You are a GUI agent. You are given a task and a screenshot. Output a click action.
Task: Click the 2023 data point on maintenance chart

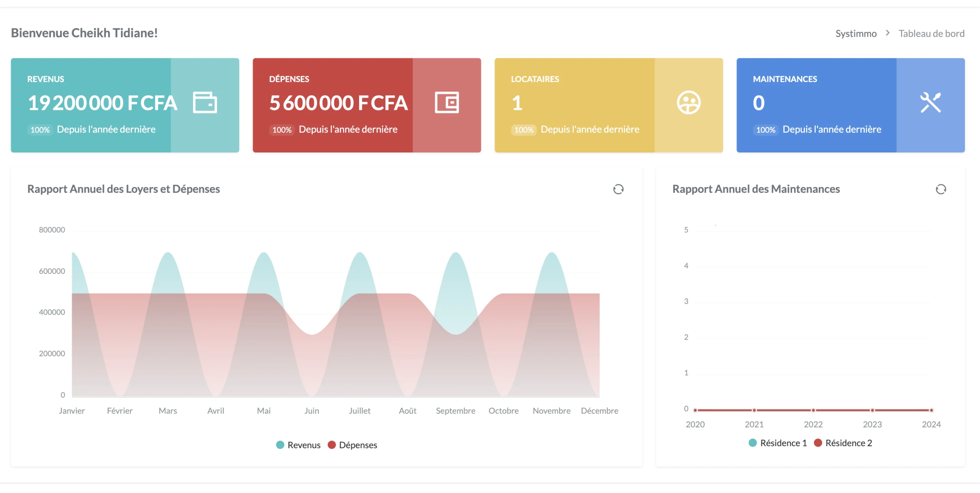[x=872, y=410]
